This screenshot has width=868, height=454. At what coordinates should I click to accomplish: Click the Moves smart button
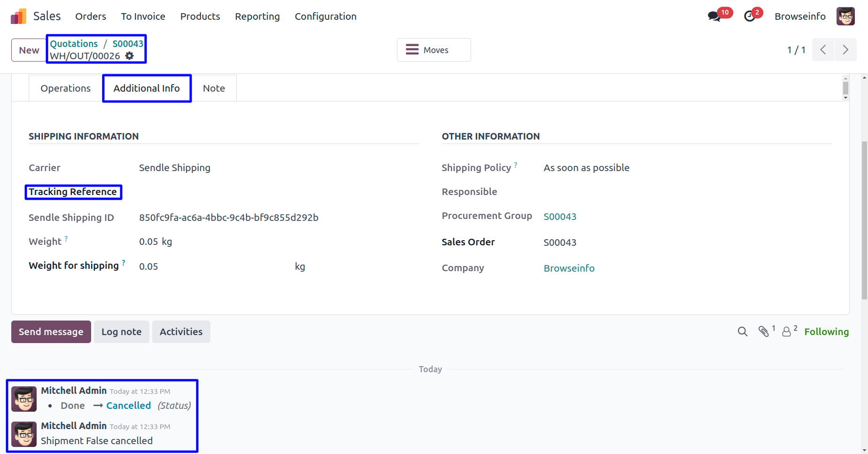(x=434, y=50)
